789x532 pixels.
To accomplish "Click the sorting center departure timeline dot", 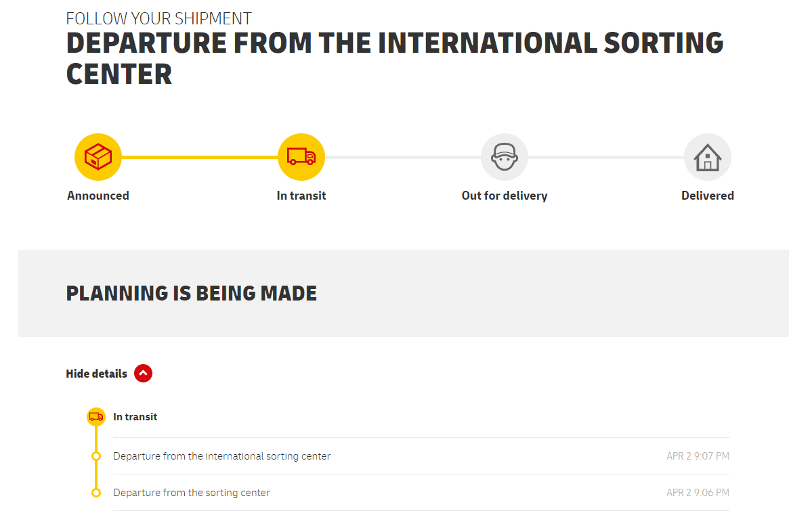I will (x=96, y=493).
